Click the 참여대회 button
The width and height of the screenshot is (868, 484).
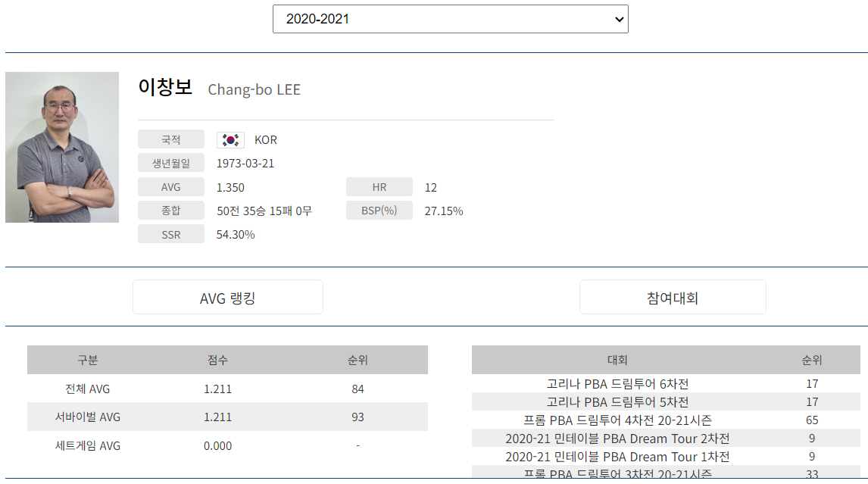pyautogui.click(x=673, y=297)
